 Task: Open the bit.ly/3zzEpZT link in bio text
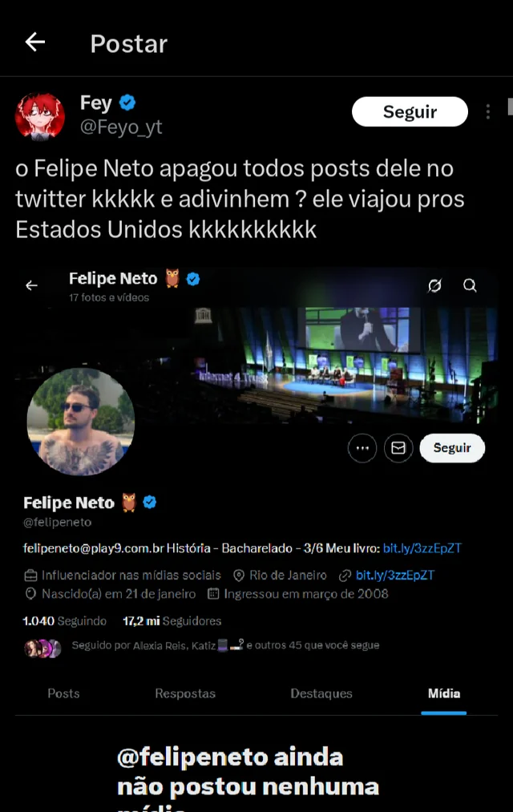click(x=422, y=548)
